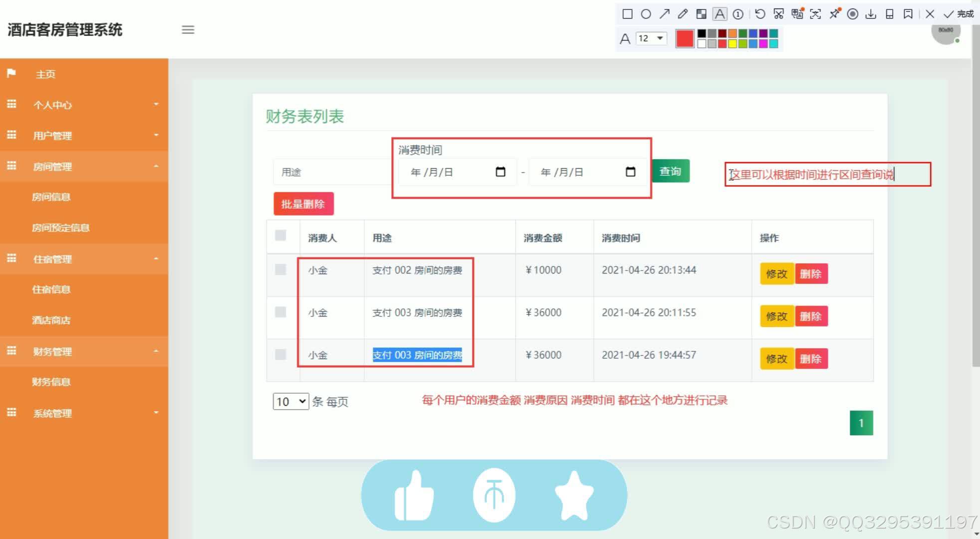Image resolution: width=980 pixels, height=539 pixels.
Task: Click 删除 for the 20:11:55 row
Action: [x=811, y=316]
